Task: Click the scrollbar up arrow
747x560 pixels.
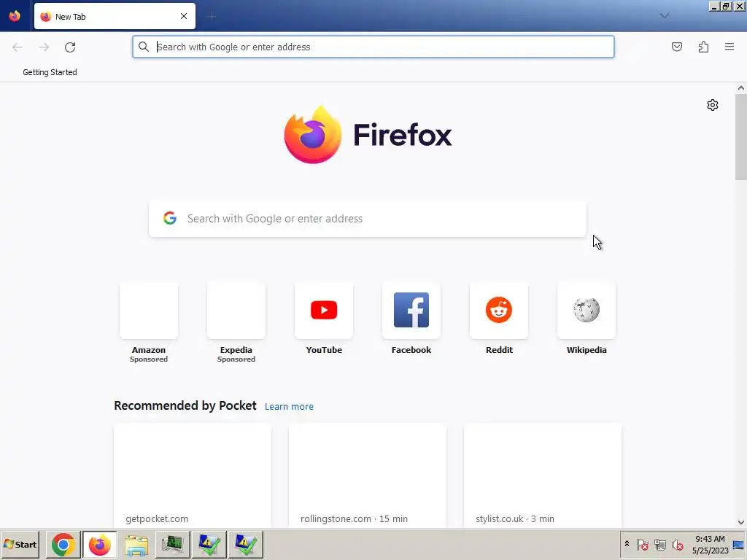Action: (741, 87)
